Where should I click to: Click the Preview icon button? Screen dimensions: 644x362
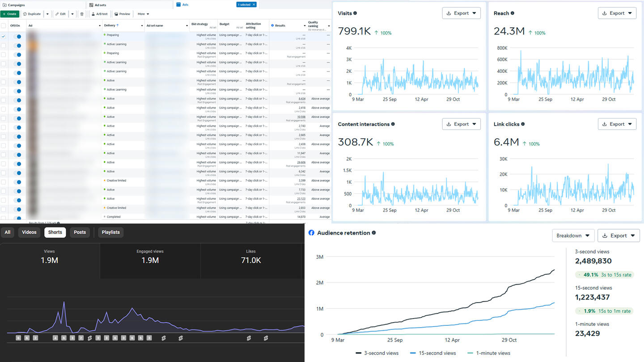coord(122,14)
